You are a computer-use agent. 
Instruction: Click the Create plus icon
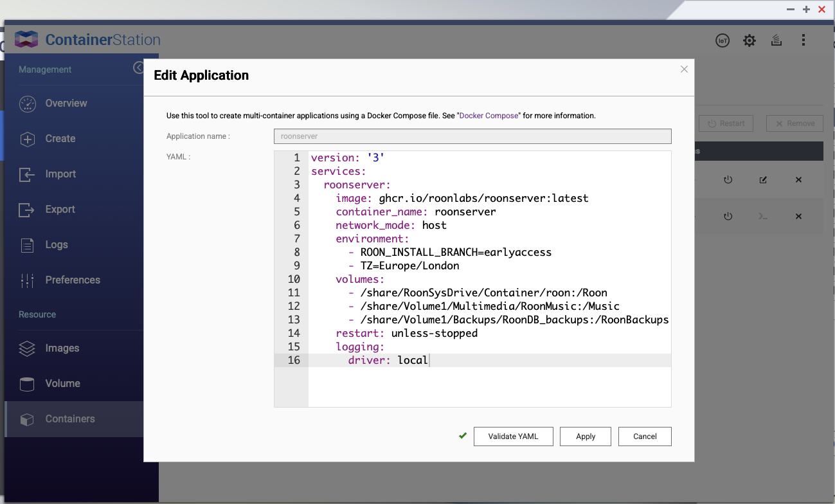(27, 139)
